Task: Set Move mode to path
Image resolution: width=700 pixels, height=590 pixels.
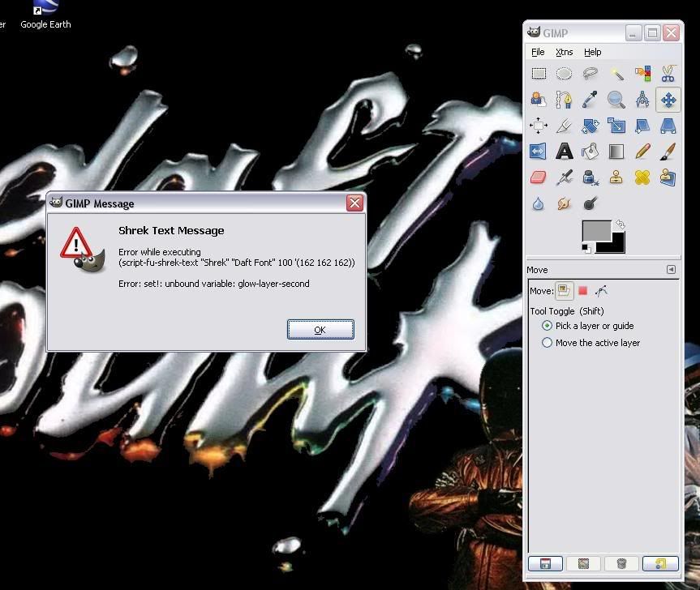Action: 601,291
